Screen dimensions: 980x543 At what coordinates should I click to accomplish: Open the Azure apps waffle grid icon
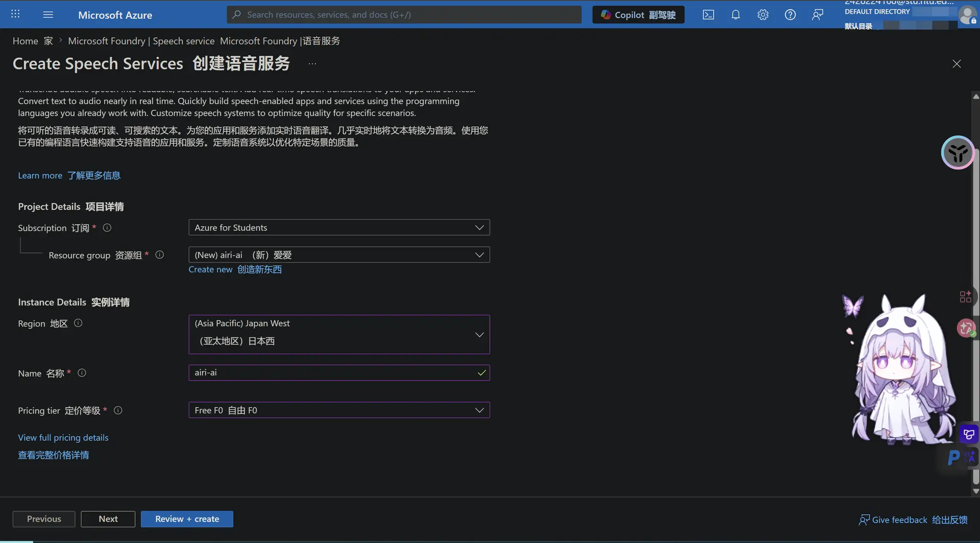tap(15, 14)
